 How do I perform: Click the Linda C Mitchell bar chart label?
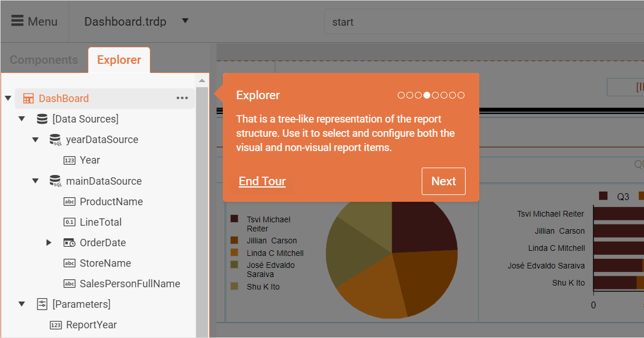click(556, 248)
